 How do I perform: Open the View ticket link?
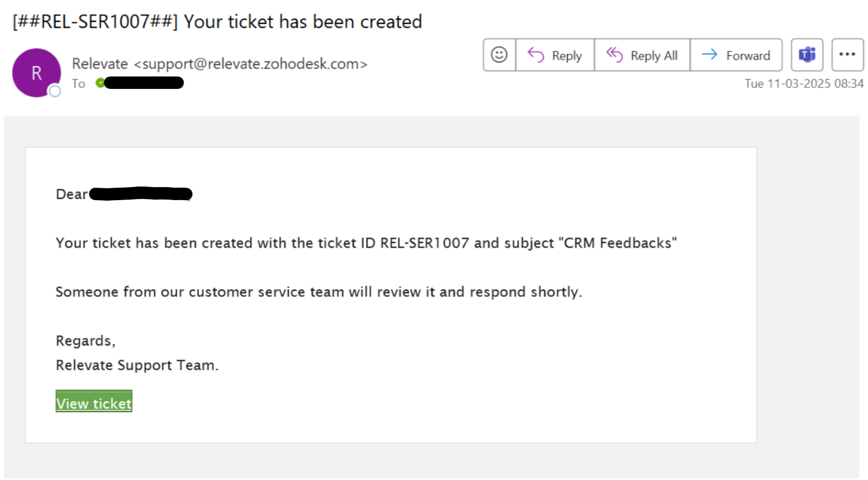pyautogui.click(x=94, y=402)
